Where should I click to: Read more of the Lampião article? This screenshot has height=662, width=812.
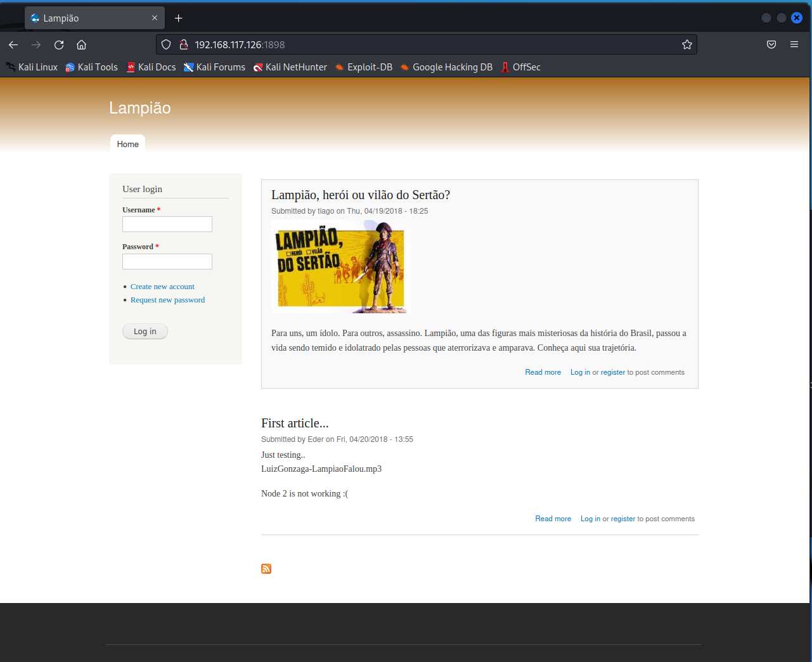[543, 372]
